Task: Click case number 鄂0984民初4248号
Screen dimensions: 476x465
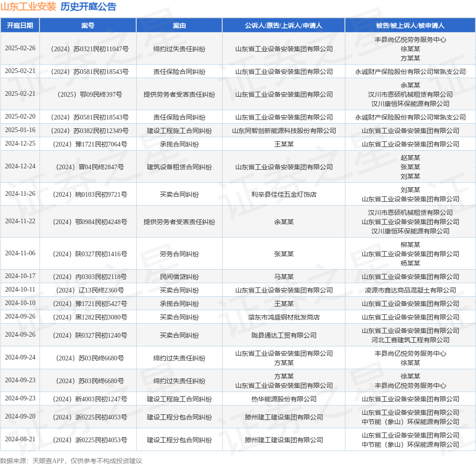Action: point(90,222)
